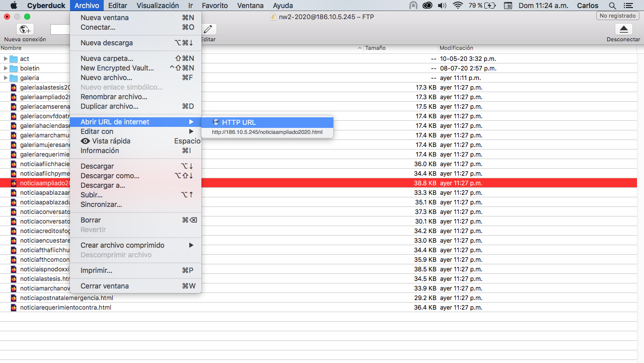The height and width of the screenshot is (363, 644).
Task: Click the 36.4 KB size cell
Action: (x=425, y=308)
